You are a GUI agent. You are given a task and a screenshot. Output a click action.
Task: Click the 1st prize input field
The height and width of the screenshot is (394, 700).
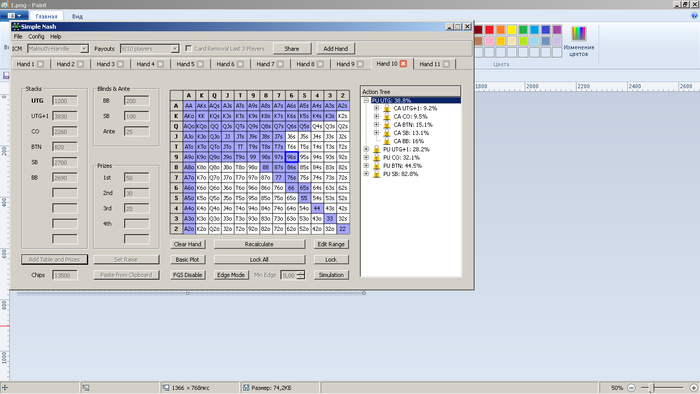coord(137,178)
